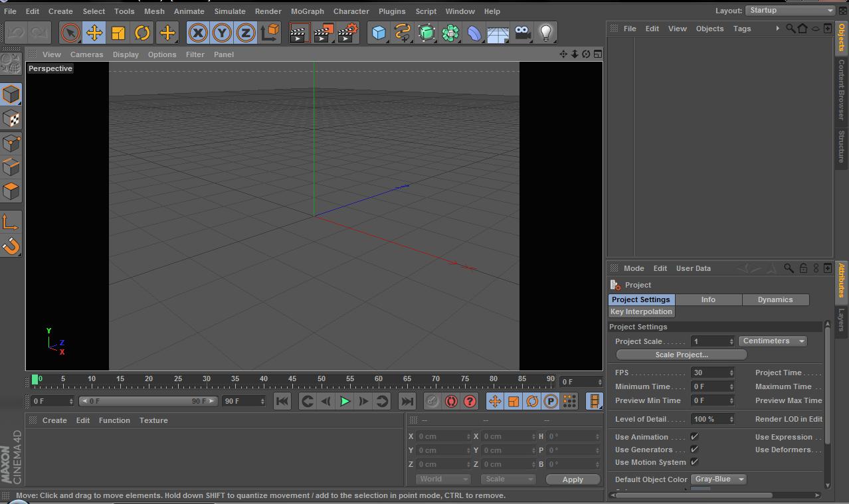Open the Project Scale units dropdown
This screenshot has width=849, height=504.
coord(771,341)
